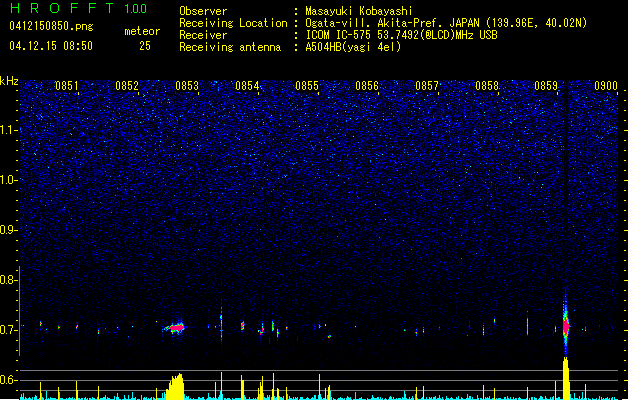Click the 0858 time marker
Screen dimensions: 629x400
click(487, 86)
